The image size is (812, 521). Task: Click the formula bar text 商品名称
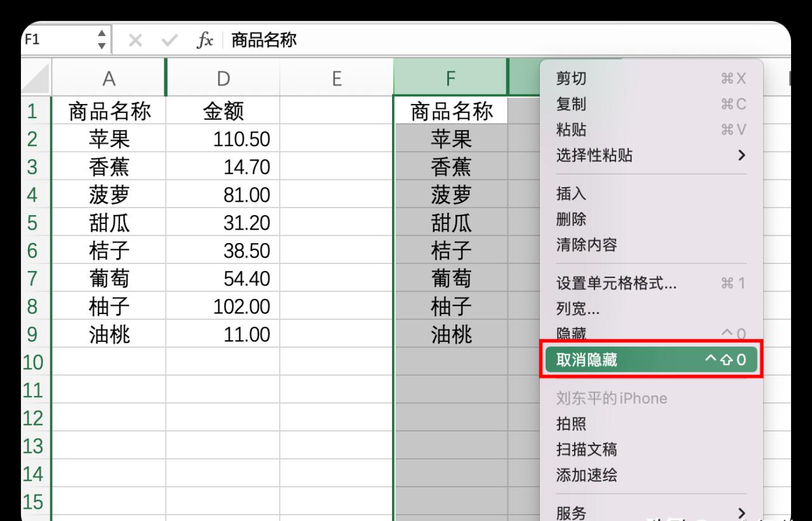pos(264,41)
